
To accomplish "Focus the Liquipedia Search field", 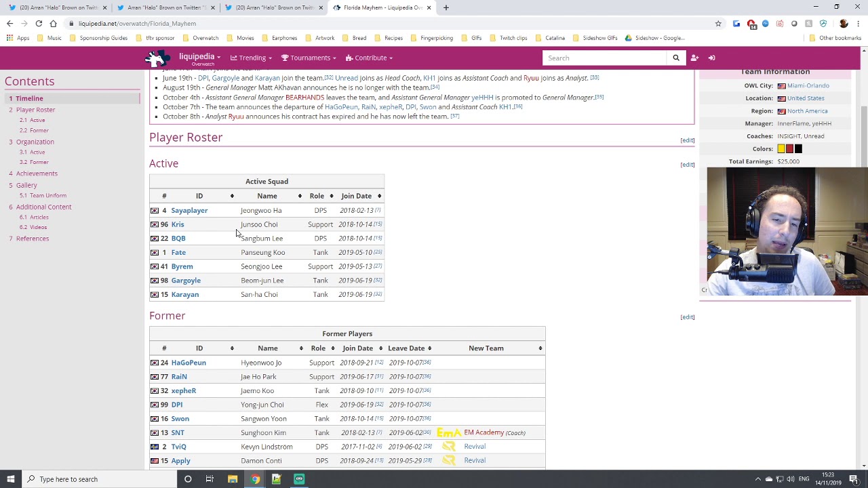I will 605,58.
